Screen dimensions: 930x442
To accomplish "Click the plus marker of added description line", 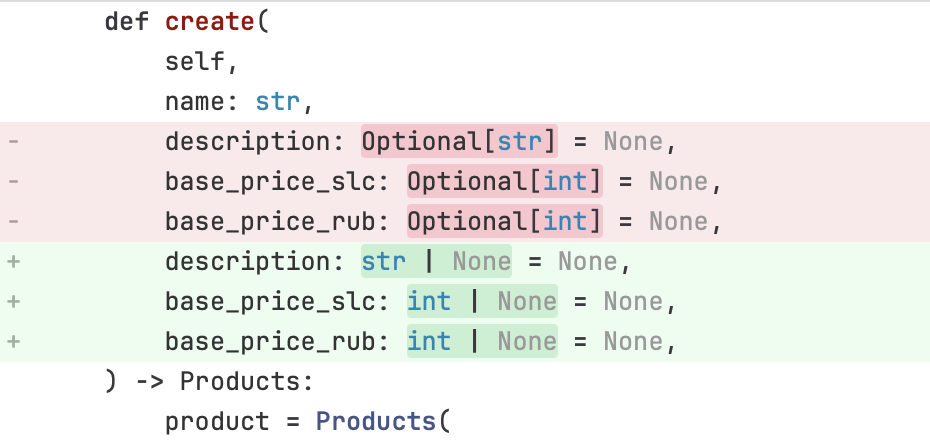I will coord(13,262).
